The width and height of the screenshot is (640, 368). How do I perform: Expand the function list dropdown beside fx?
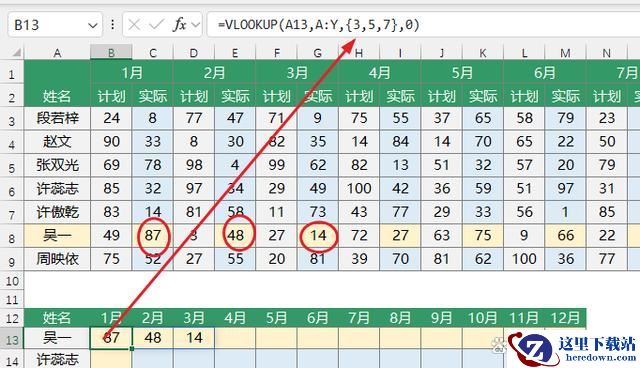[196, 25]
